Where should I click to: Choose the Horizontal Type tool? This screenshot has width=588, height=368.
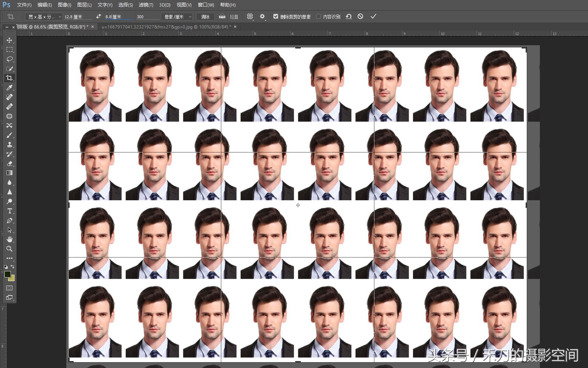(x=9, y=211)
